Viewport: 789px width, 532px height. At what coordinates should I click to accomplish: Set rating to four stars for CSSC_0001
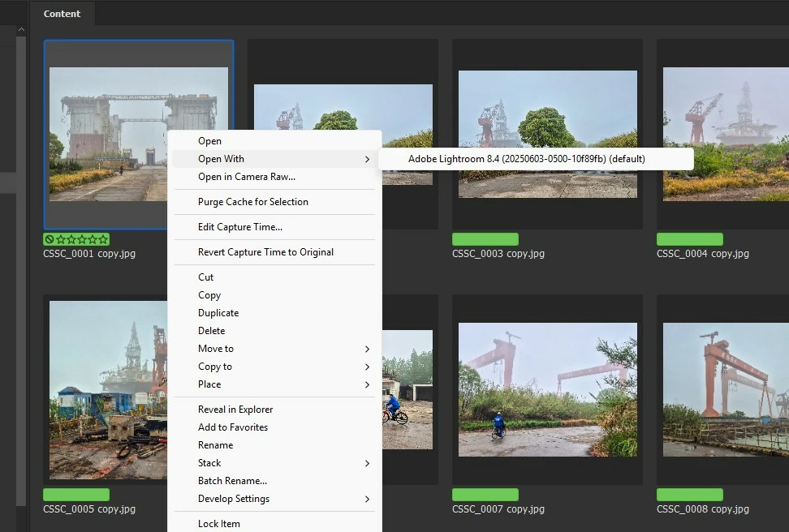click(93, 239)
